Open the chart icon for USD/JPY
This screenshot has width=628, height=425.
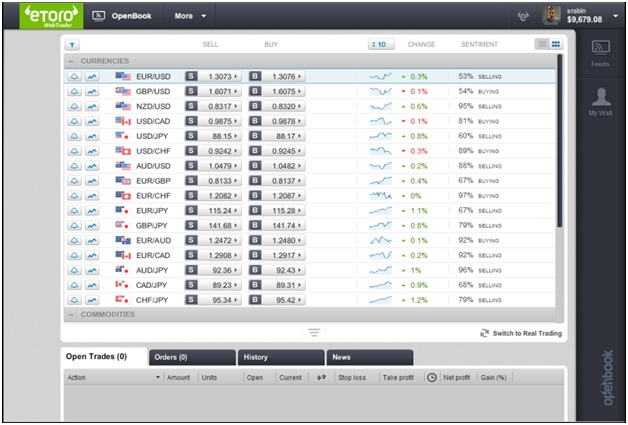click(92, 136)
